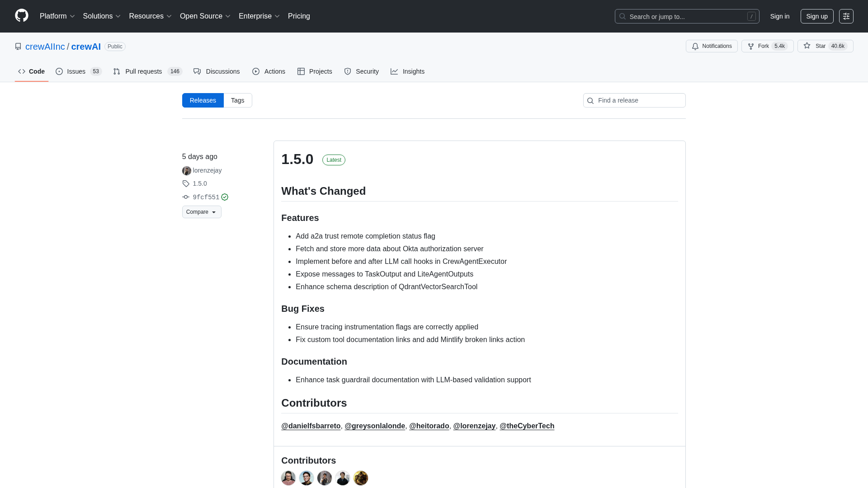Click the verified commit checkmark icon
This screenshot has height=488, width=868.
click(225, 197)
